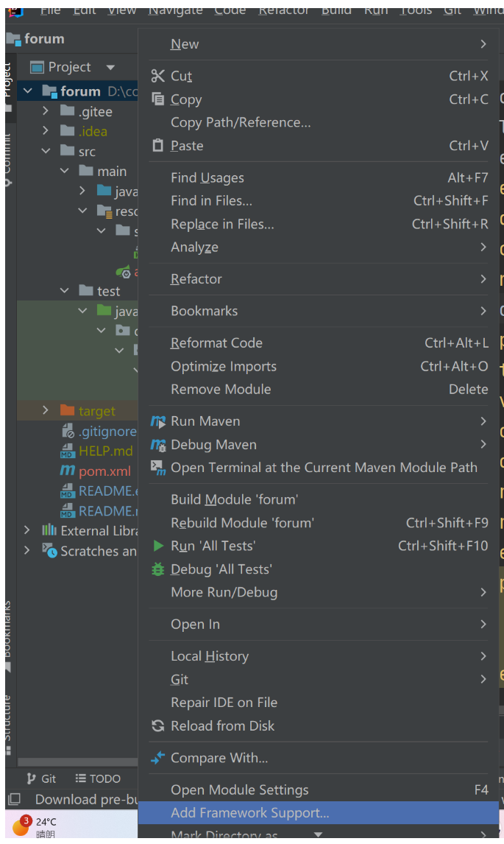Collapse the src folder

point(46,151)
